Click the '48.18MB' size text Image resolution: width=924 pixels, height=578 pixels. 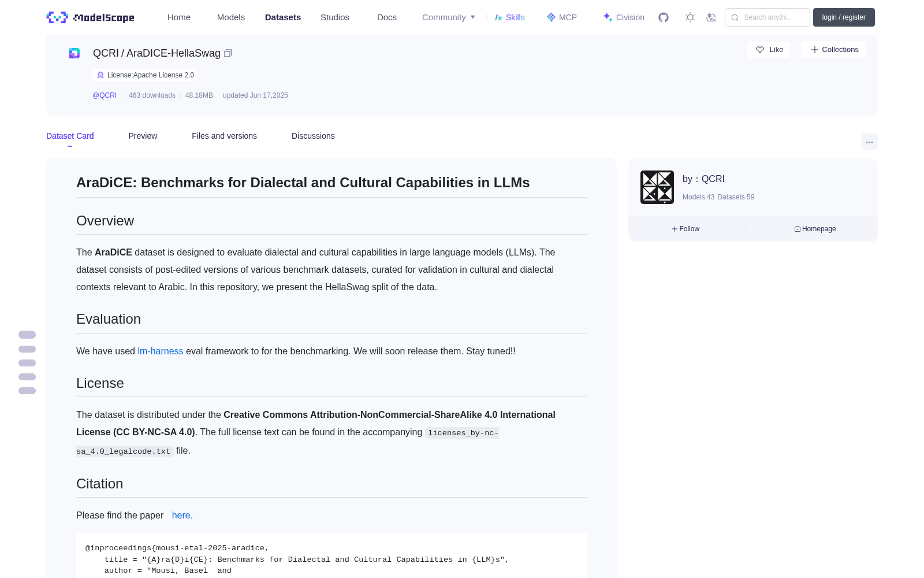point(199,95)
